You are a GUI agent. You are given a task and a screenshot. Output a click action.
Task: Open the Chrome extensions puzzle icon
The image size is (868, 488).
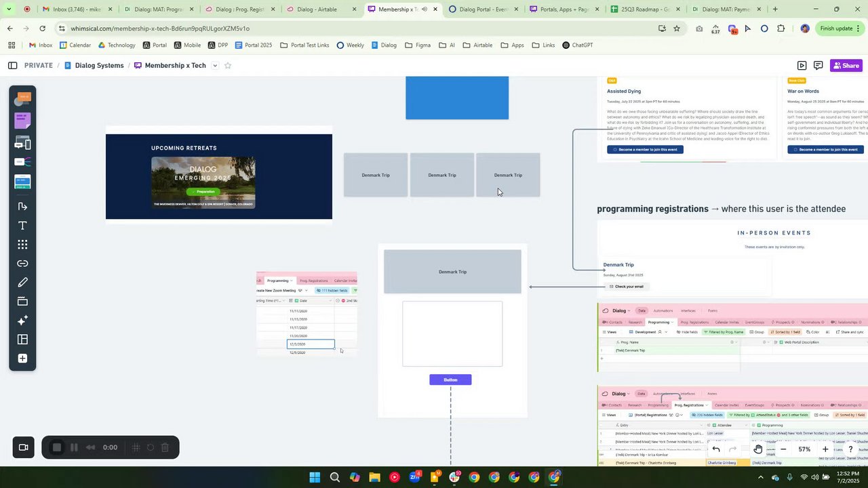tap(781, 28)
